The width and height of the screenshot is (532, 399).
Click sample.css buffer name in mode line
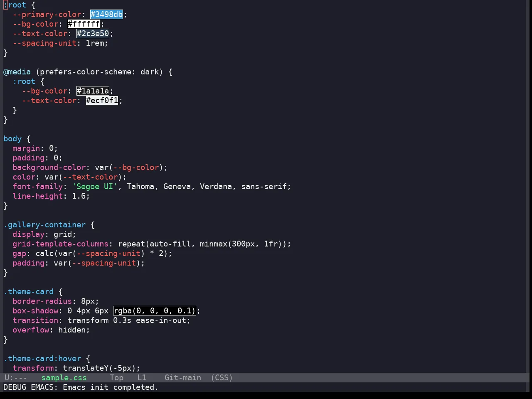coord(64,378)
